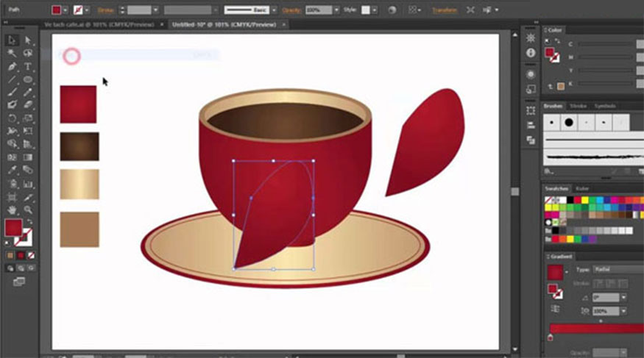Click the gold gradient swatch on the artboard

pyautogui.click(x=79, y=185)
